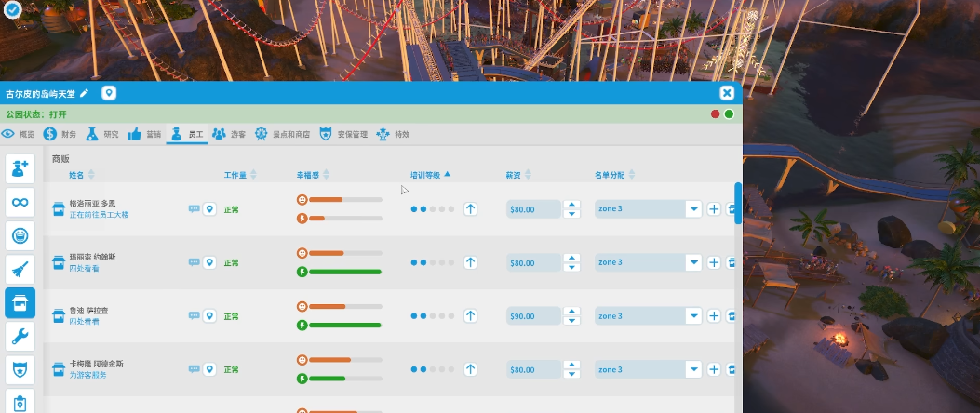The height and width of the screenshot is (413, 980).
Task: Add roster with plus for 格洛丽亚 多恩
Action: [x=714, y=209]
